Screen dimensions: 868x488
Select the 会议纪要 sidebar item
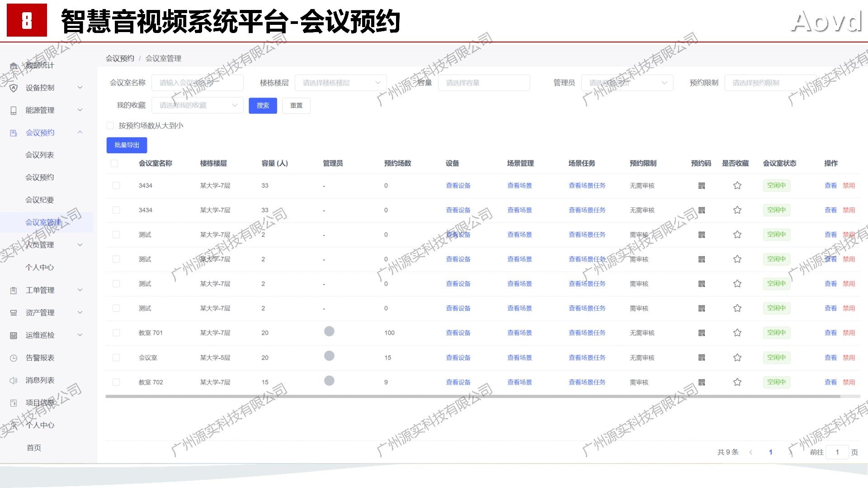click(x=40, y=200)
